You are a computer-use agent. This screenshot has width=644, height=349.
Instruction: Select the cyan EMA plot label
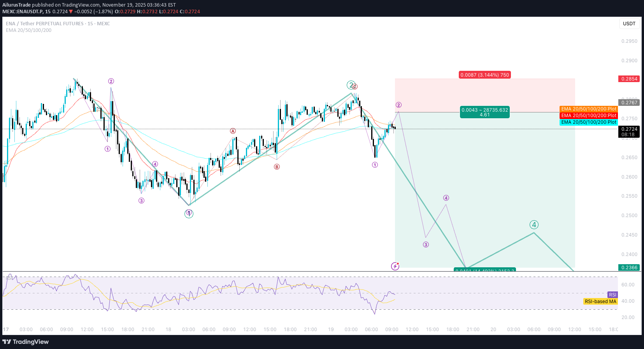coord(588,122)
